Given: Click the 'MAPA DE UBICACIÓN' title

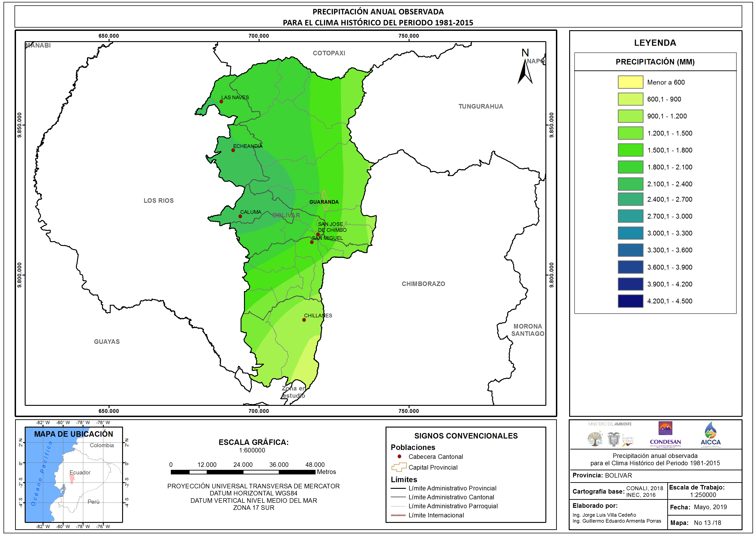Looking at the screenshot, I should click(74, 434).
